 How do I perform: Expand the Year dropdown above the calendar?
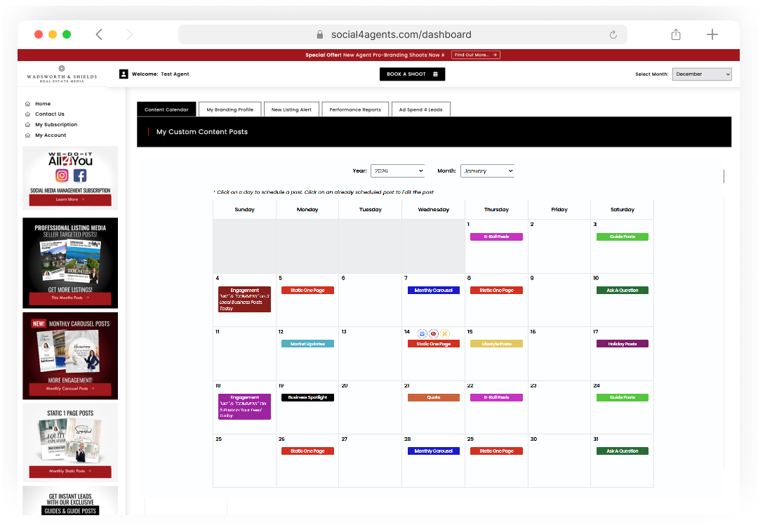pos(398,171)
